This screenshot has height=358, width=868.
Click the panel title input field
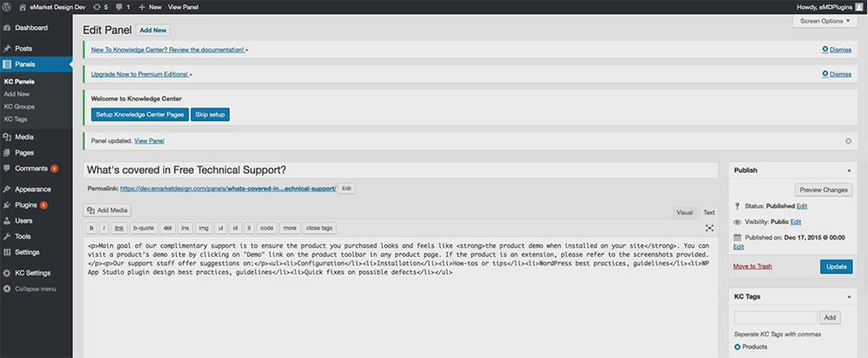[401, 170]
